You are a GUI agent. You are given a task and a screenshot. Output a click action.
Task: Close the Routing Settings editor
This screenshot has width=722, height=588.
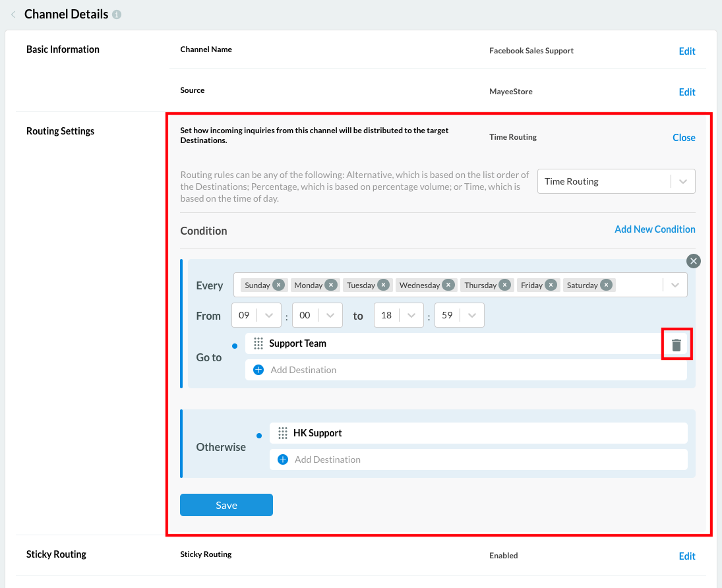coord(684,138)
